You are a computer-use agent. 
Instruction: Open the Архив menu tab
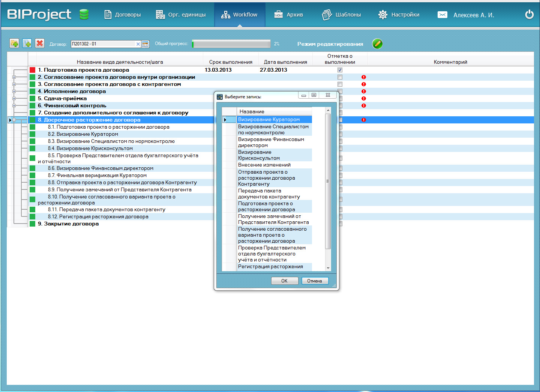pos(289,15)
